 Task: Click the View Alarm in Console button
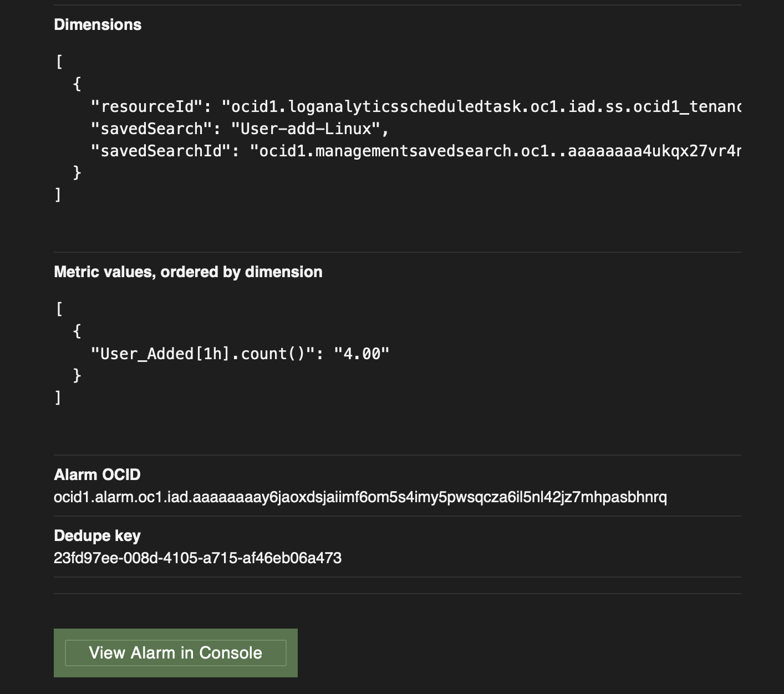(x=175, y=652)
